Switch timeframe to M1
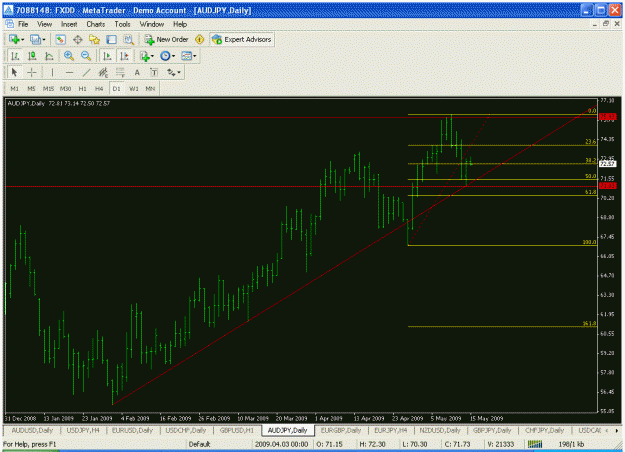The image size is (625, 452). click(x=15, y=88)
